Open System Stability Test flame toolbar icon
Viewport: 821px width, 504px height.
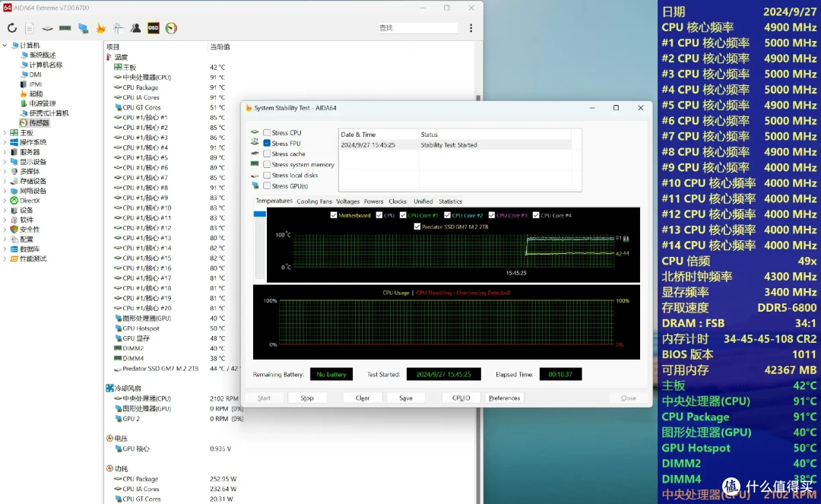click(x=100, y=28)
